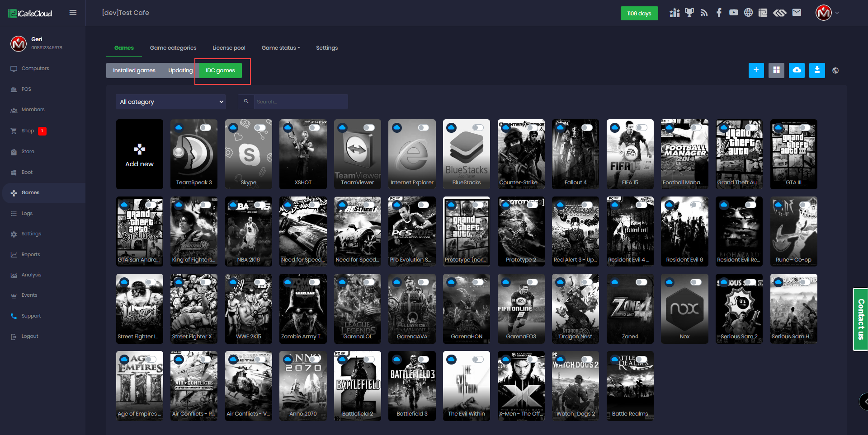Switch to the Games tab
This screenshot has height=435, width=868.
tap(124, 48)
